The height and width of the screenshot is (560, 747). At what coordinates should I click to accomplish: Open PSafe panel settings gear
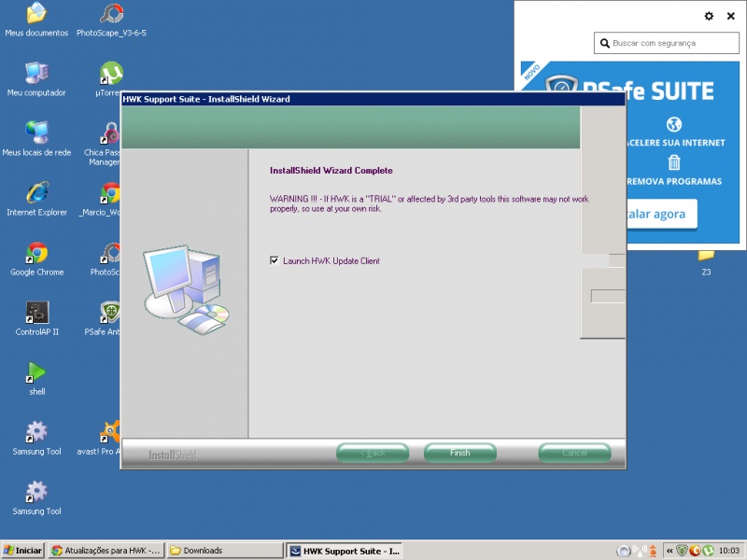coord(709,16)
